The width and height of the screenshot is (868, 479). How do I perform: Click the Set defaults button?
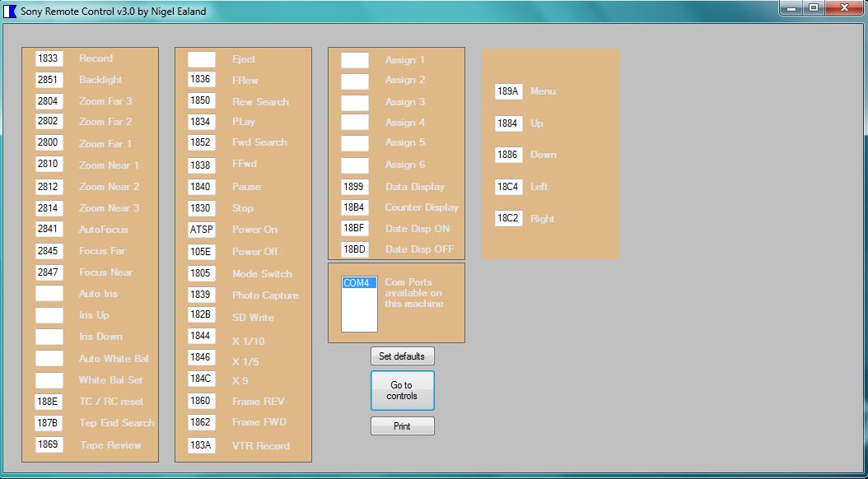coord(403,356)
